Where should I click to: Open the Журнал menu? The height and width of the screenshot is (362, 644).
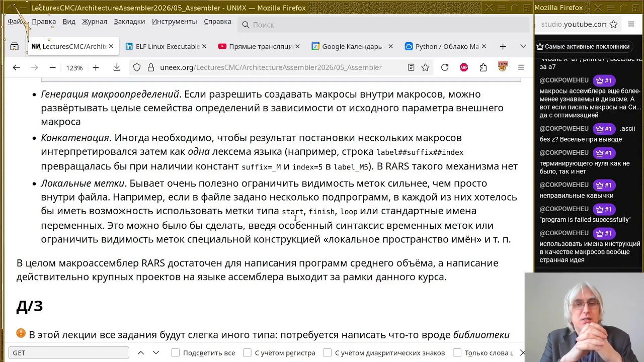[95, 21]
